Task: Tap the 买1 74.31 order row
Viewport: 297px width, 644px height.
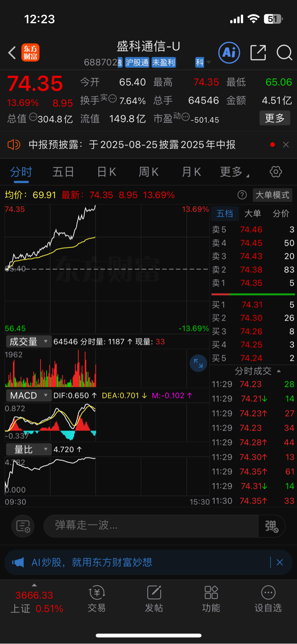Action: 253,305
